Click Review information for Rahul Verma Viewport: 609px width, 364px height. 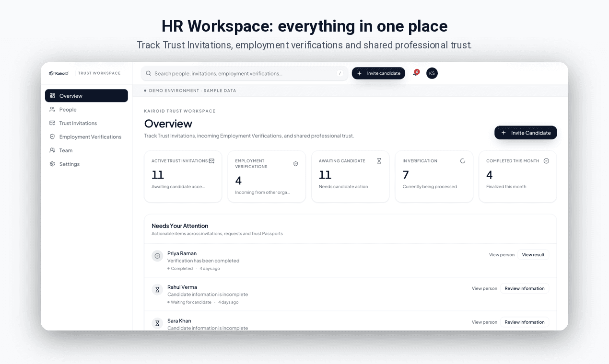pos(525,288)
